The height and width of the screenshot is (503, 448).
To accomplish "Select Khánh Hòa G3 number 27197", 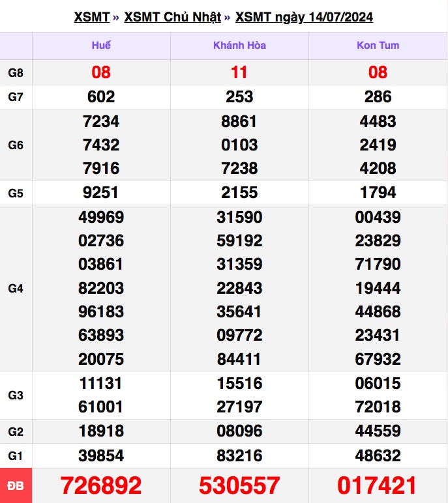I will point(239,407).
